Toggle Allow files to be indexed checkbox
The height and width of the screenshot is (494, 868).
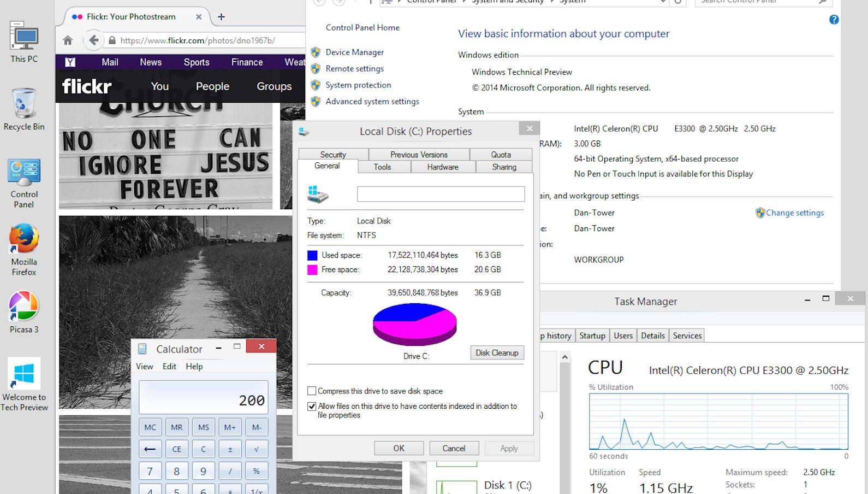click(312, 406)
